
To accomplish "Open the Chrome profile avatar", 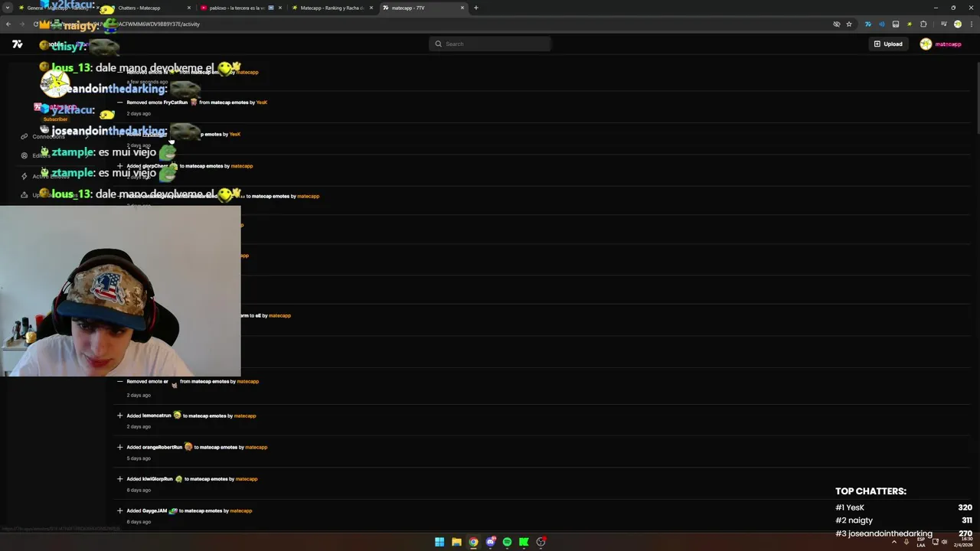I will coord(957,24).
